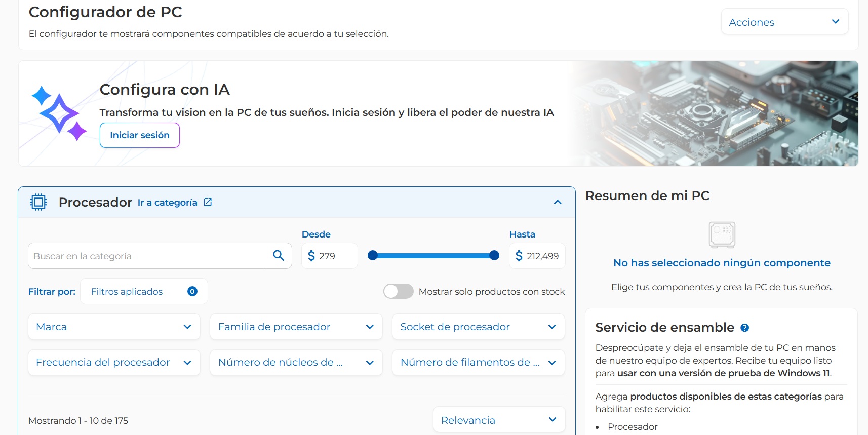This screenshot has width=868, height=435.
Task: Open the Familia de procesador dropdown
Action: click(296, 327)
